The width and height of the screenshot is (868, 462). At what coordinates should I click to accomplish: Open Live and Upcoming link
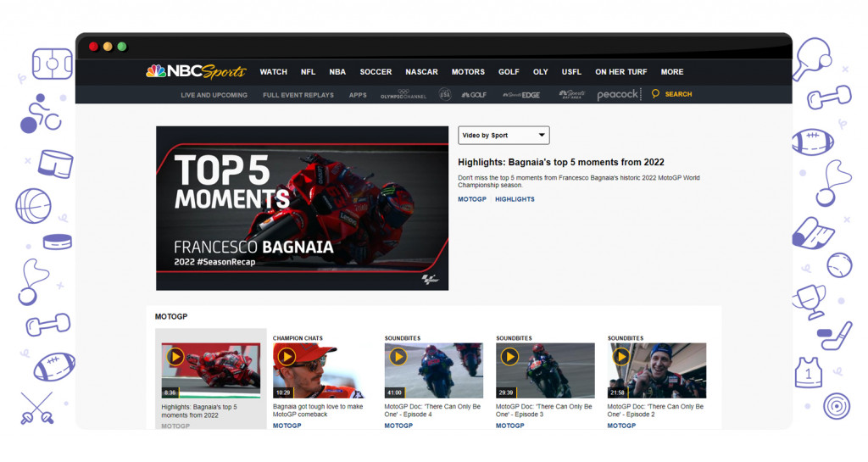pyautogui.click(x=214, y=95)
